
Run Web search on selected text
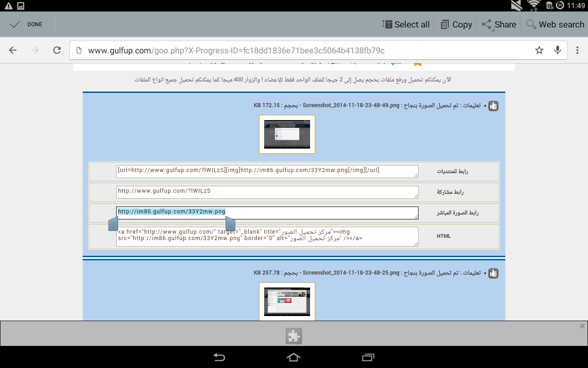point(555,24)
